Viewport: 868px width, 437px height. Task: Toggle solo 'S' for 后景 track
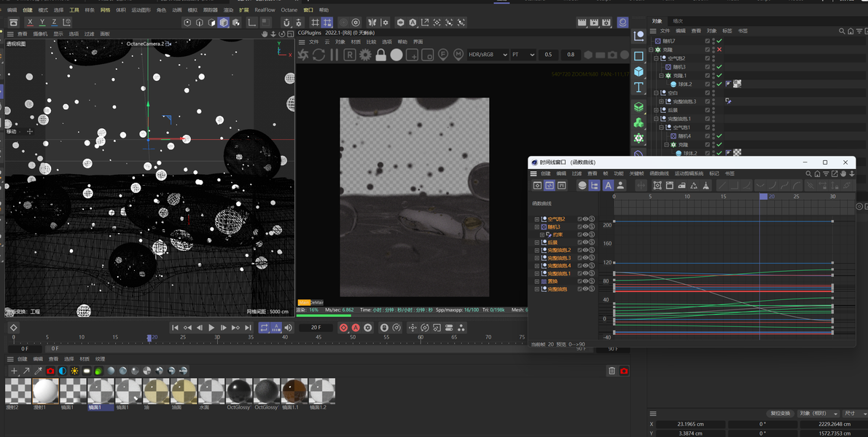(x=592, y=243)
